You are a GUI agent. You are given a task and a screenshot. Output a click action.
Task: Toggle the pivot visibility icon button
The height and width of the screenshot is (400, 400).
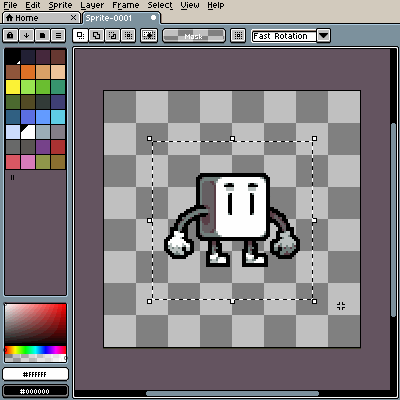coord(238,35)
